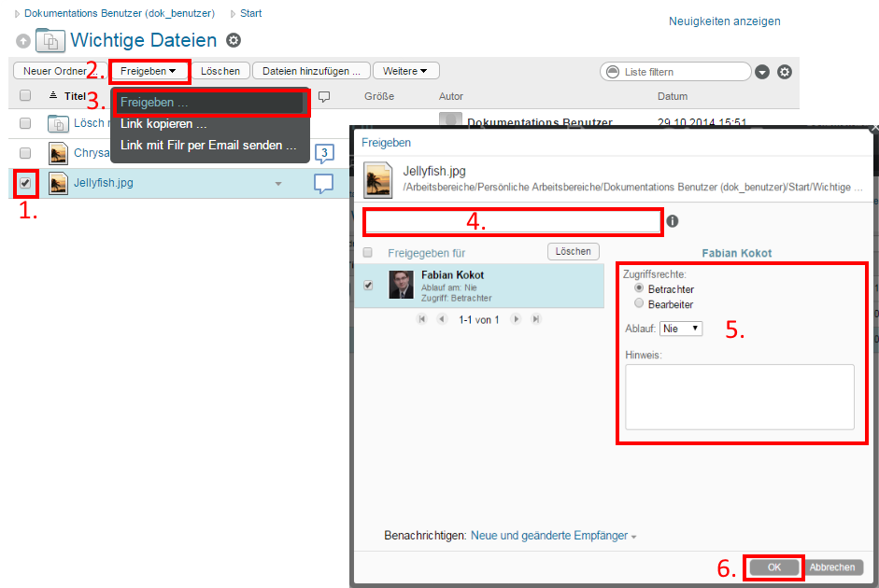Screen dimensions: 879x588
Task: Click the comment column header icon
Action: point(323,97)
